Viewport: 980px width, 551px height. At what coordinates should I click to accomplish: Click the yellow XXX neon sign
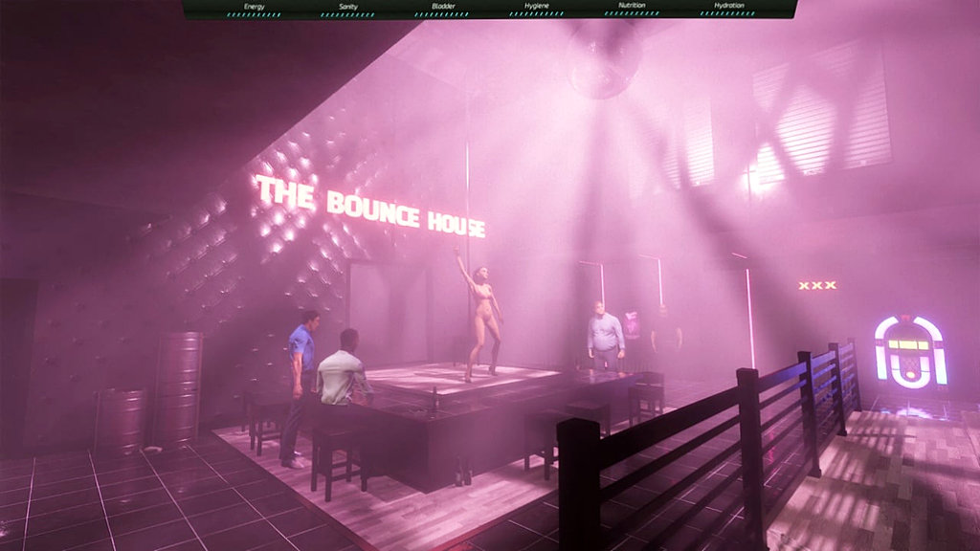click(x=817, y=285)
